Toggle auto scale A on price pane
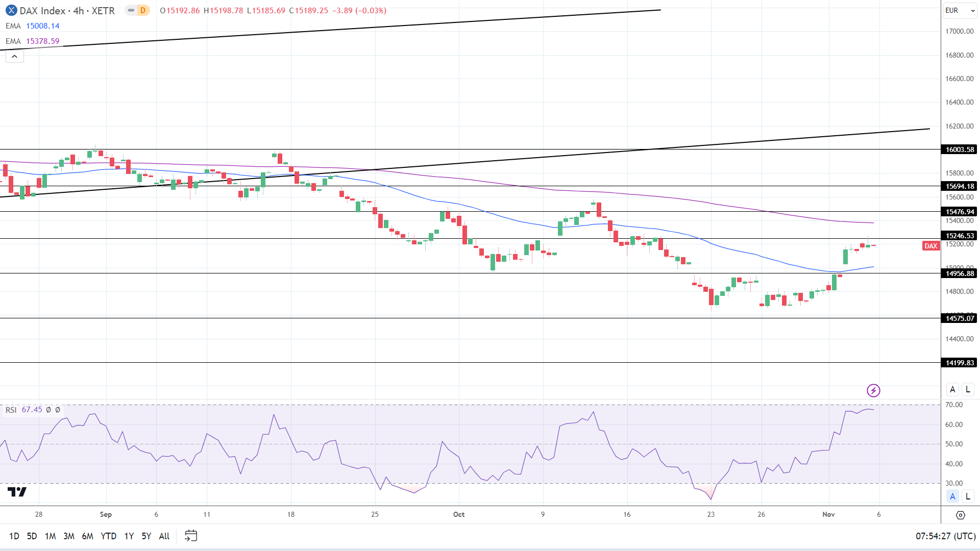The image size is (980, 551). tap(952, 390)
